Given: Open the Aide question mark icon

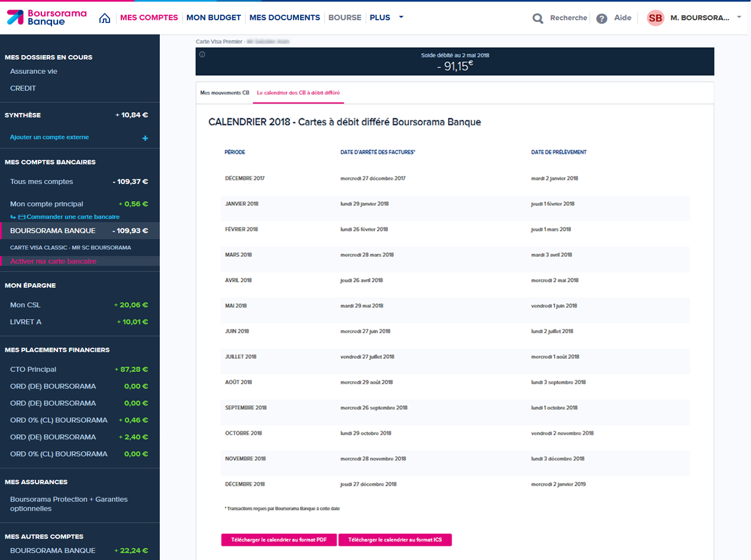Looking at the screenshot, I should tap(602, 18).
